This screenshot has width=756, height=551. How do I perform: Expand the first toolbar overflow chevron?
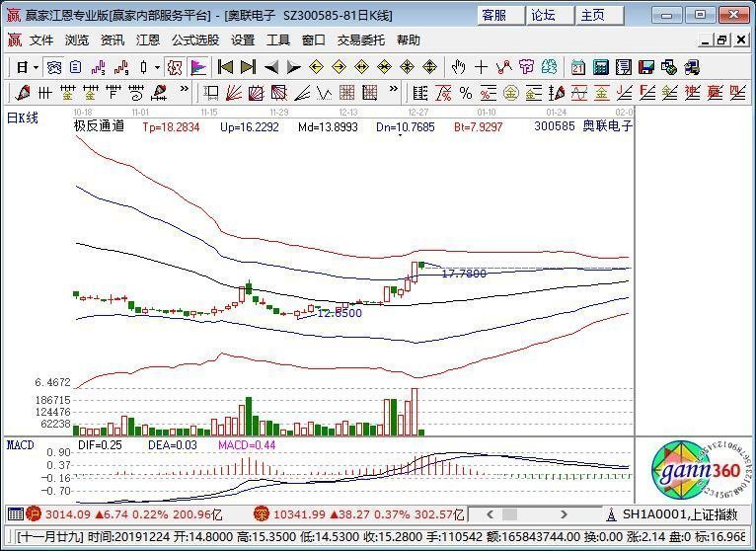pos(185,89)
